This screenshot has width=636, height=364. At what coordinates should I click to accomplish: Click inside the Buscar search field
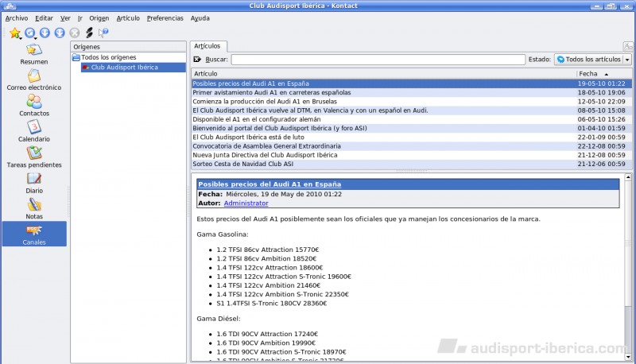pos(378,60)
